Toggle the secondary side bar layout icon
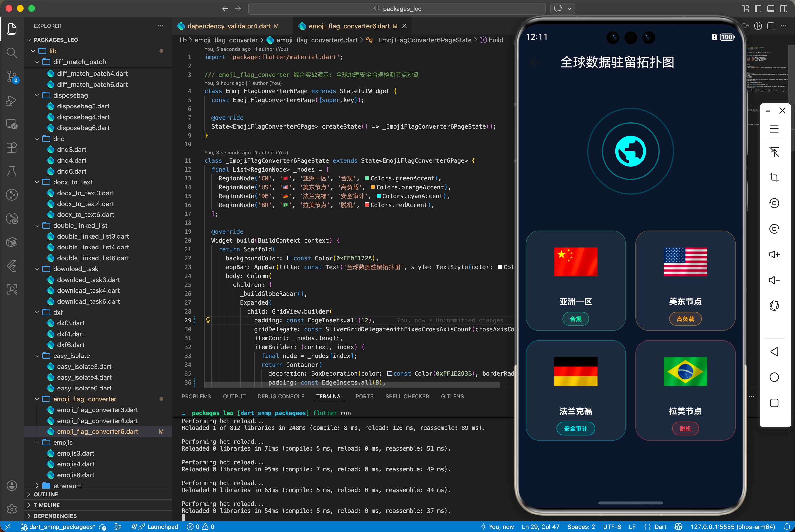 tap(783, 8)
